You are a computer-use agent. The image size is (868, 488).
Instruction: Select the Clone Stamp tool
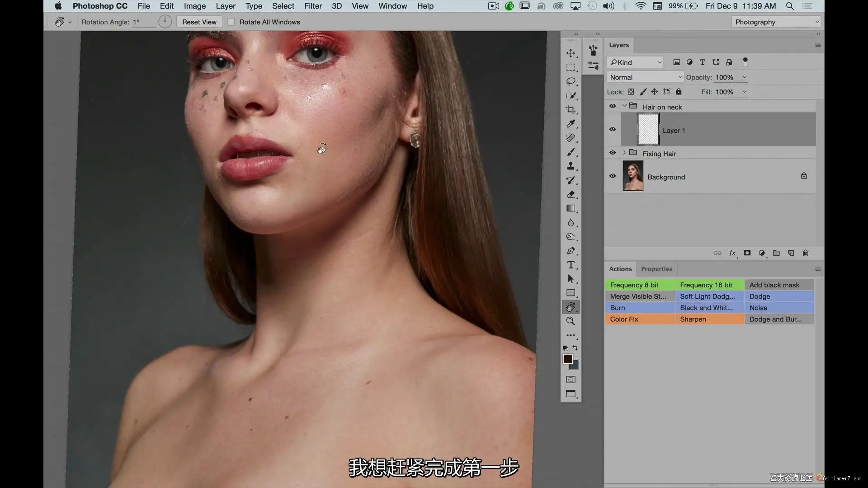[x=571, y=166]
